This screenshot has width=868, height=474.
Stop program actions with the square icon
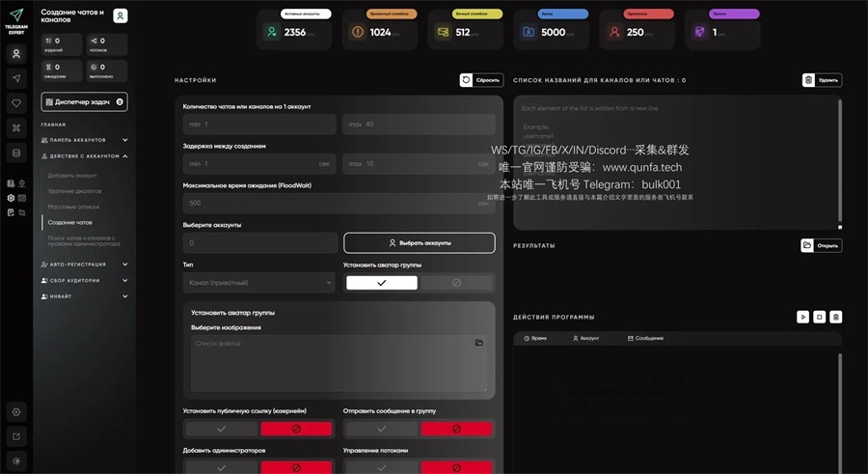point(819,317)
